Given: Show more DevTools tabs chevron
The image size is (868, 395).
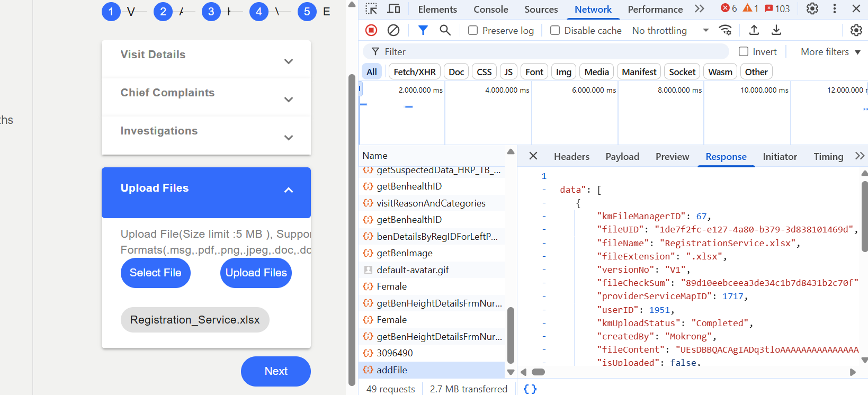Looking at the screenshot, I should pos(700,8).
